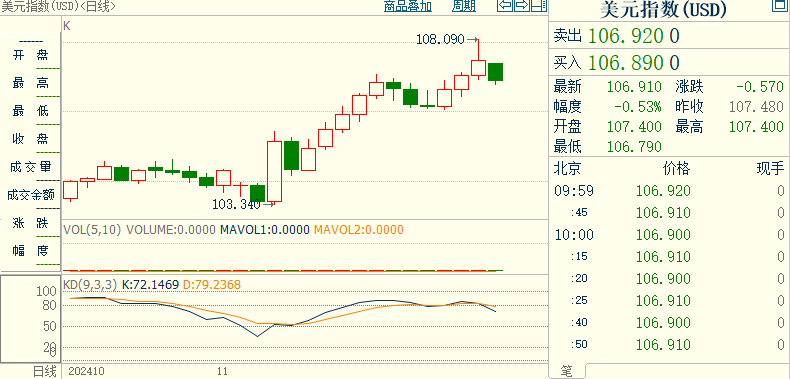Screen dimensions: 790x379
Task: Click the 开盘 label in left panel
Action: point(30,55)
